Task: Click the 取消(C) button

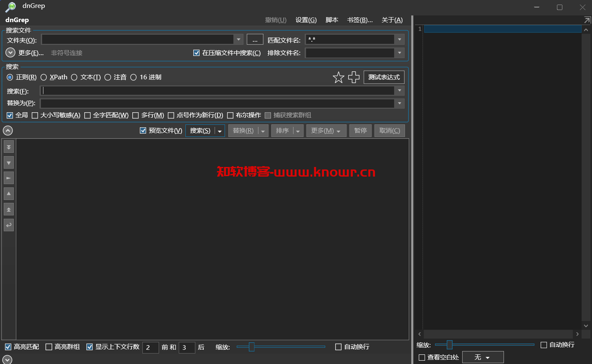Action: 390,131
